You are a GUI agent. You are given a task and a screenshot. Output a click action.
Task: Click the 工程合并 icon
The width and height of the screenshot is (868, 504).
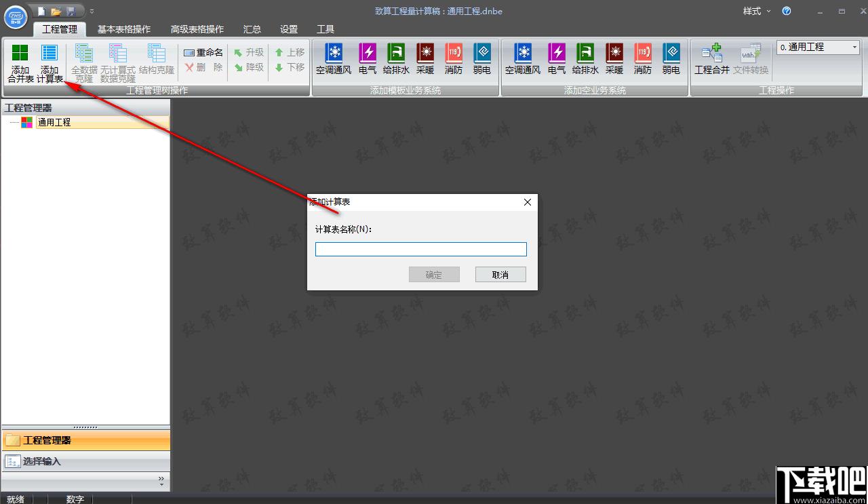(712, 53)
